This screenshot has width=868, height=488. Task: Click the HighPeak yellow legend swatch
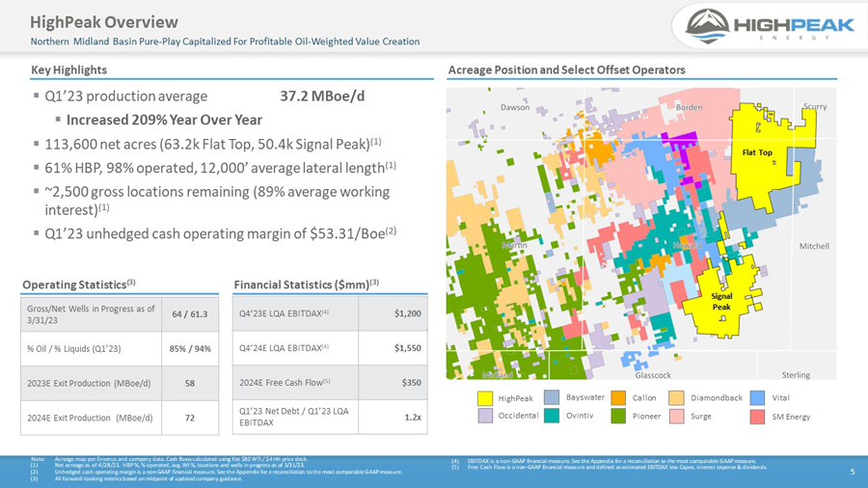[x=485, y=398]
